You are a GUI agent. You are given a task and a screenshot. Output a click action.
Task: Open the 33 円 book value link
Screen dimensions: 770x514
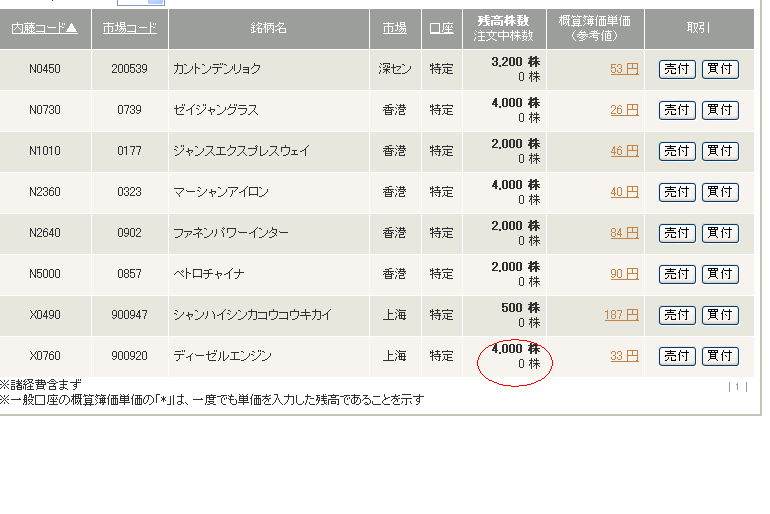pos(624,356)
